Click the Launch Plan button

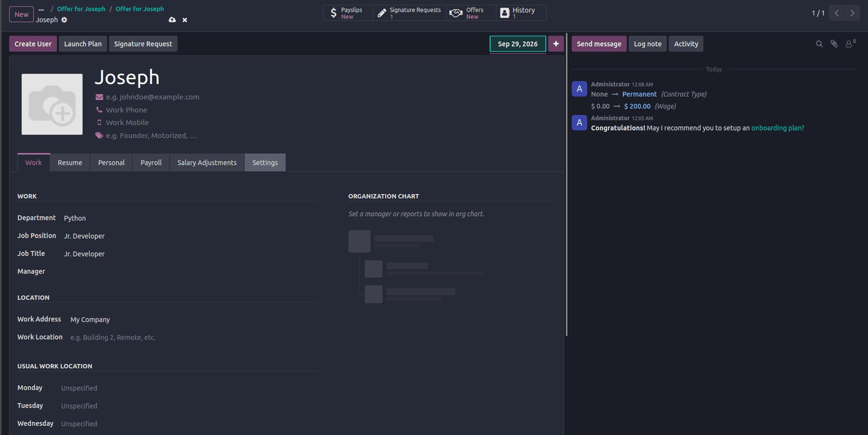(x=83, y=44)
